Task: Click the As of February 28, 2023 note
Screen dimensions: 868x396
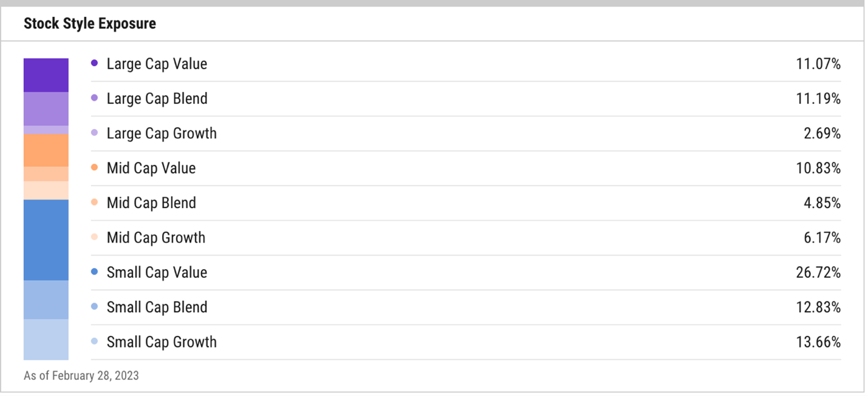Action: (81, 375)
